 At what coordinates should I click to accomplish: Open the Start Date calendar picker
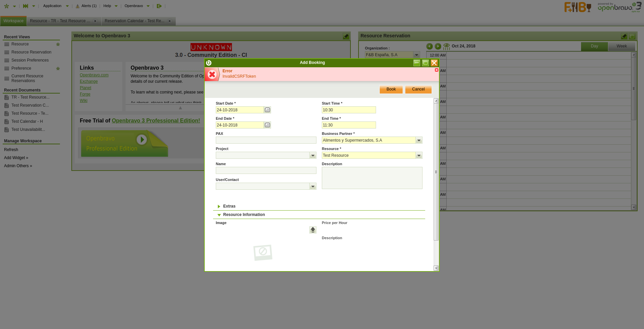tap(267, 110)
